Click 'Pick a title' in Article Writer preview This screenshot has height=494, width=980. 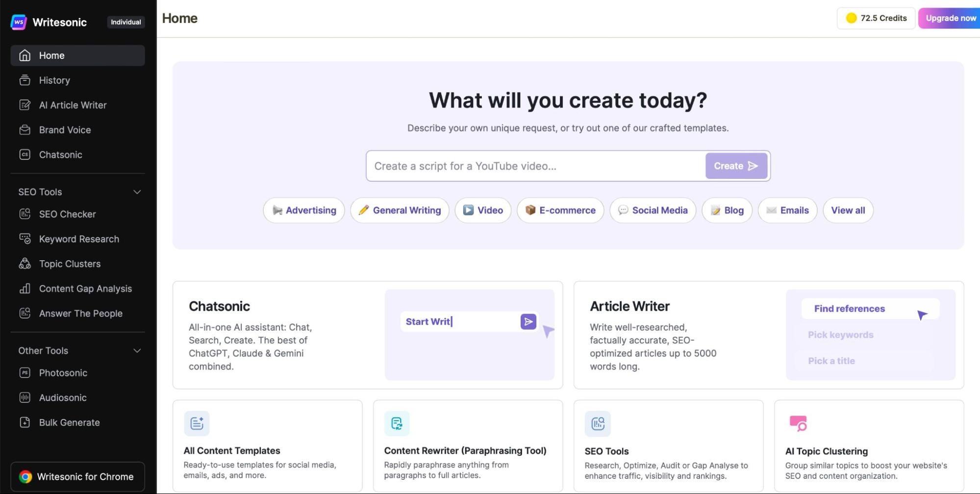coord(831,361)
